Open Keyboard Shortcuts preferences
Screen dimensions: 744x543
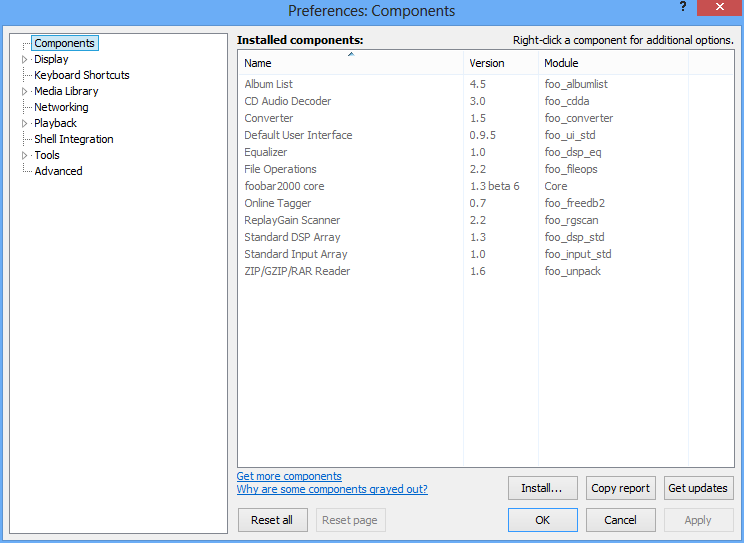click(82, 75)
